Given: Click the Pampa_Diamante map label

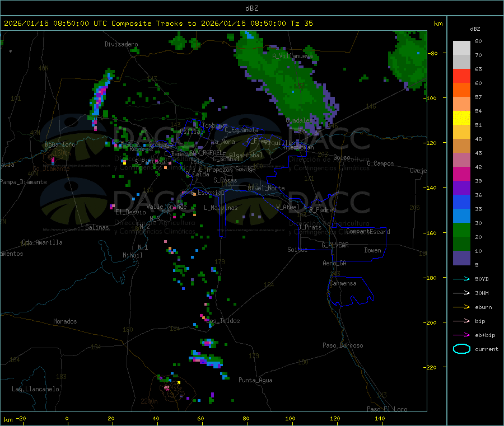Looking at the screenshot, I should (24, 182).
